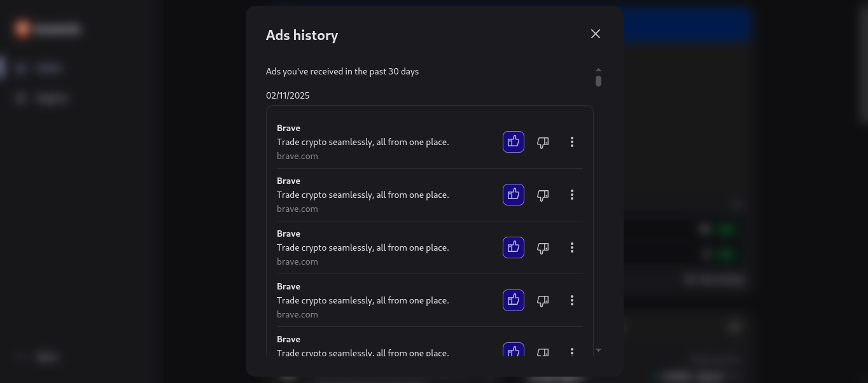Toggle thumbs up on the third Brave ad

[514, 247]
